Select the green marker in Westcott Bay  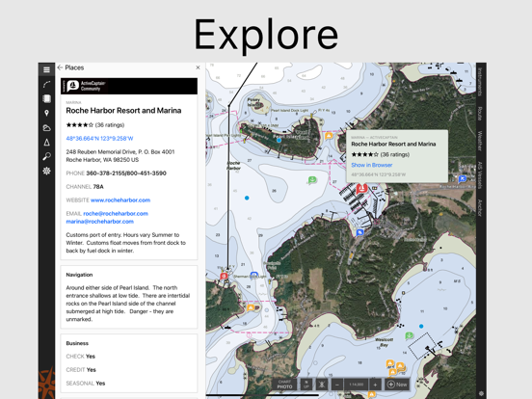410,335
